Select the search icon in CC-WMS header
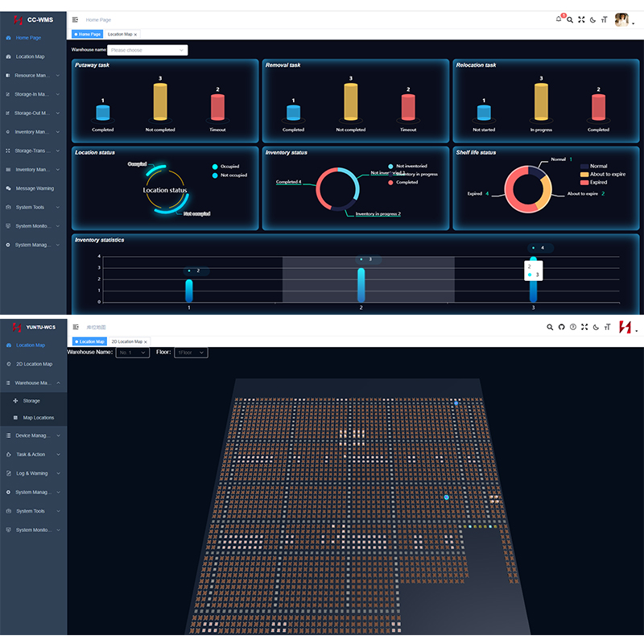Screen dimensions: 644x644 570,19
